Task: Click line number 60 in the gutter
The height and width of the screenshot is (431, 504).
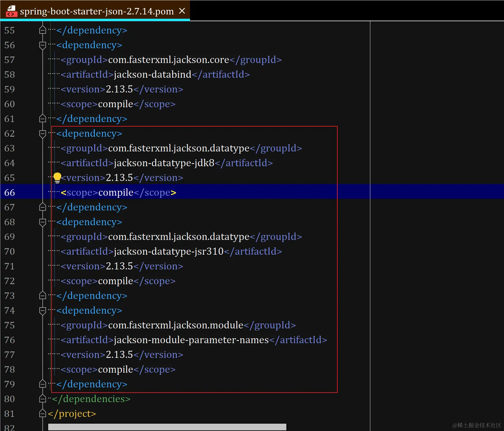Action: [x=10, y=104]
